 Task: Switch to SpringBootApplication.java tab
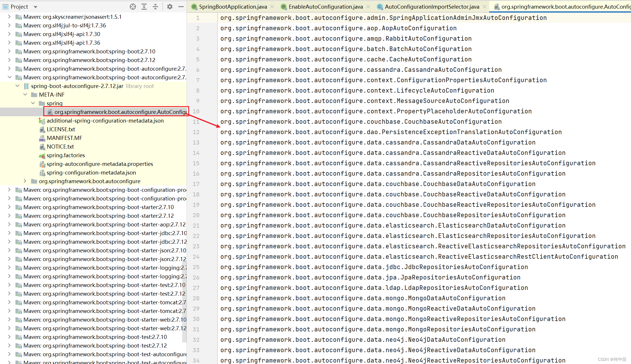click(233, 7)
